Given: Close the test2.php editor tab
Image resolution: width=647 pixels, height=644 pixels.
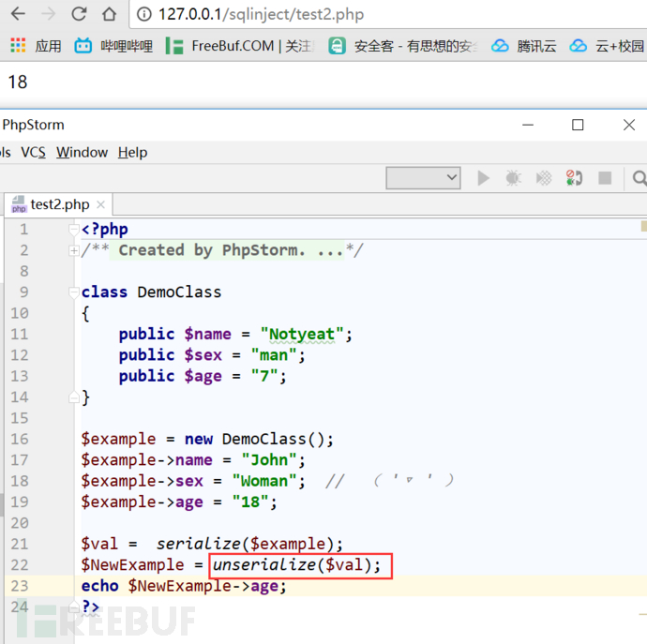Looking at the screenshot, I should tap(100, 204).
